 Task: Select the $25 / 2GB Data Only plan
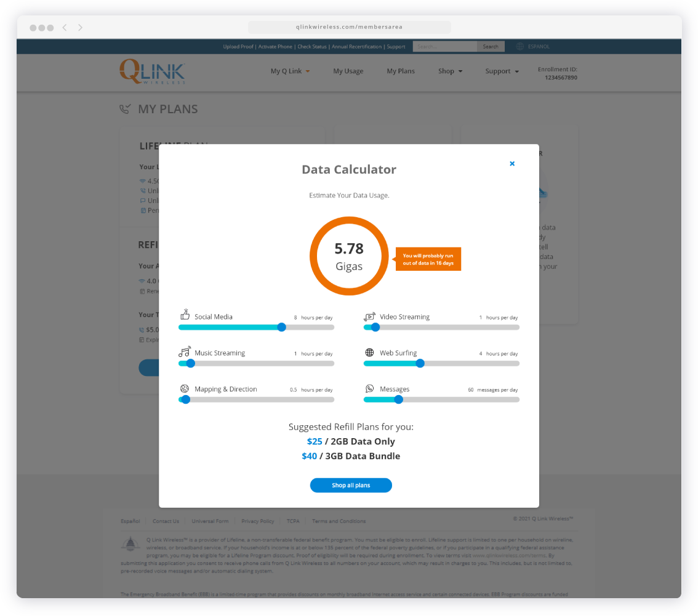(351, 441)
